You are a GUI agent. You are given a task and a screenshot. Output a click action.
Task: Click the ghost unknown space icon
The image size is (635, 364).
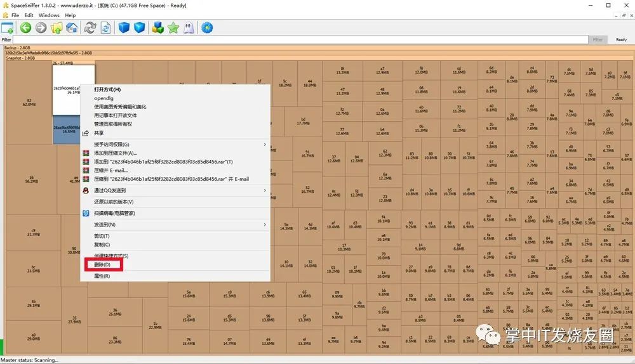pos(189,27)
